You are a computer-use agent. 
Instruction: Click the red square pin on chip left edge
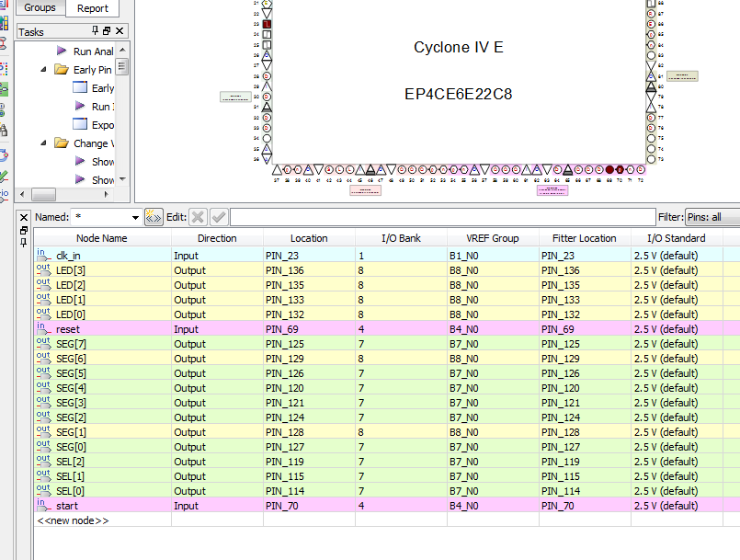tap(267, 24)
